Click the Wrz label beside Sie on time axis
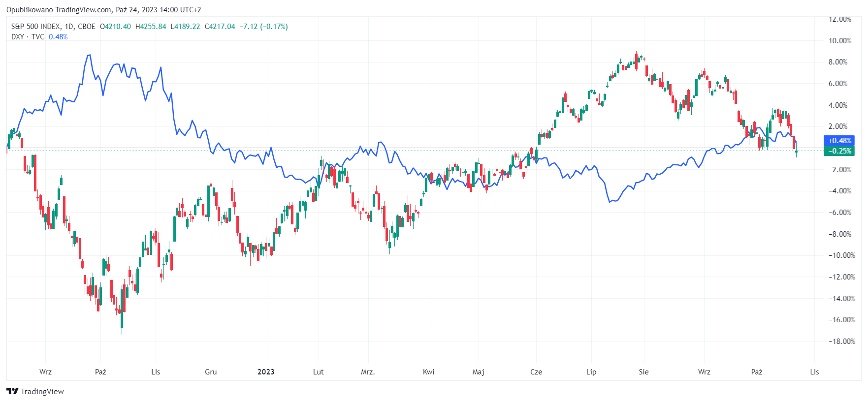This screenshot has width=868, height=402. tap(704, 371)
